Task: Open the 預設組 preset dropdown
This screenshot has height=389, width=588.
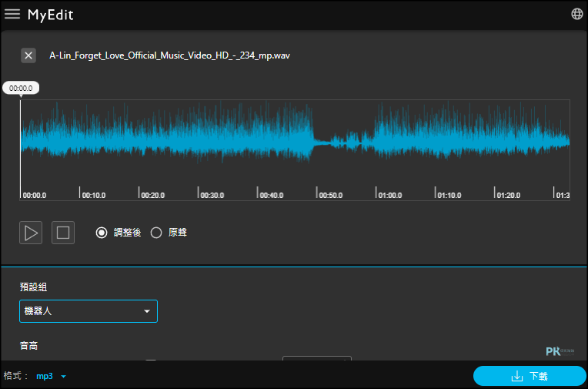Action: [x=89, y=311]
